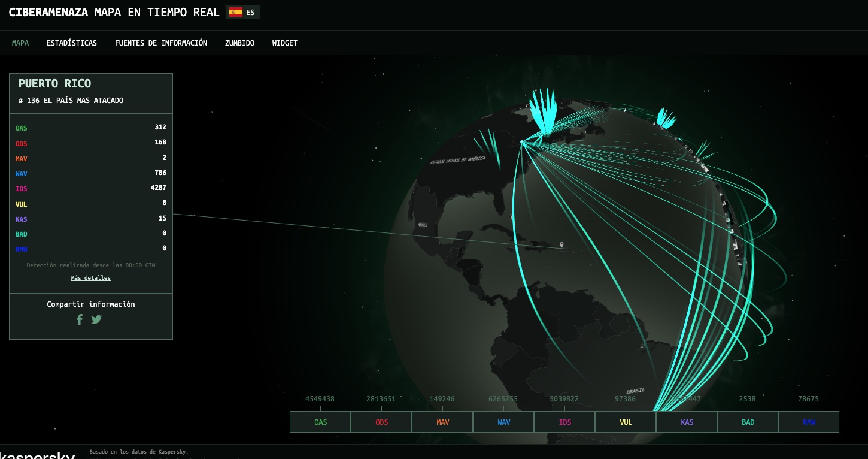The image size is (868, 459).
Task: Toggle the WAV filter at the bottom bar
Action: pos(503,422)
